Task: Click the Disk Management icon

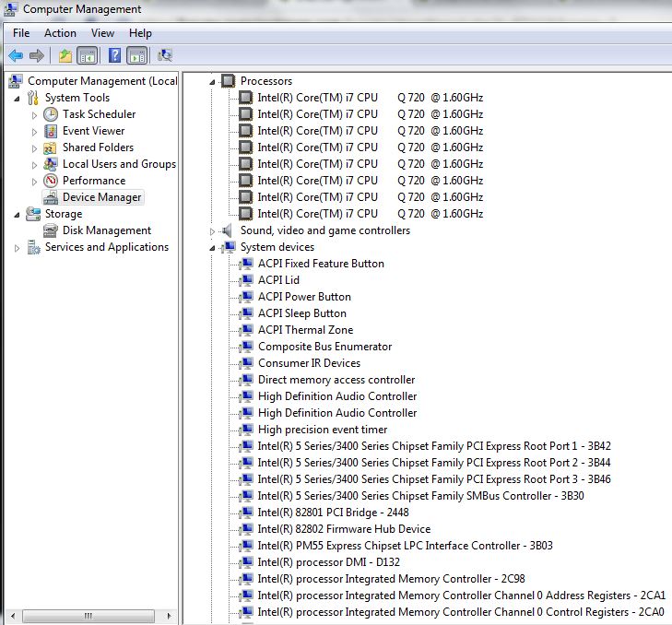Action: point(50,230)
